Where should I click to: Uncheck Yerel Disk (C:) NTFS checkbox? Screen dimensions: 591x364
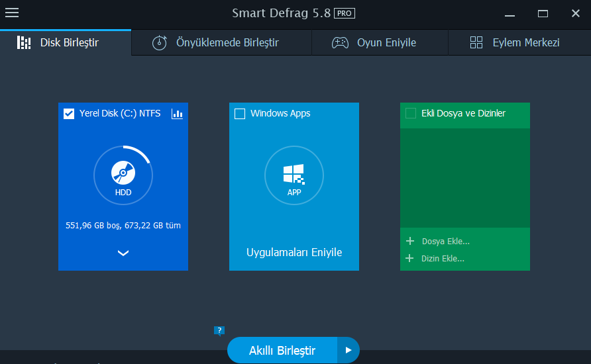point(69,114)
